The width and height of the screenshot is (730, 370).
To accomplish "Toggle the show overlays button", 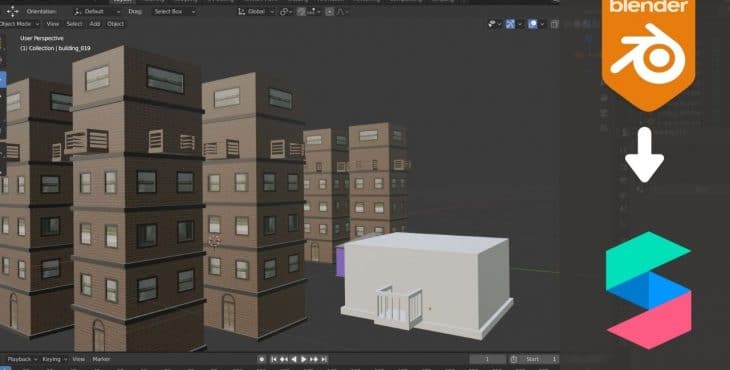I will coord(533,24).
